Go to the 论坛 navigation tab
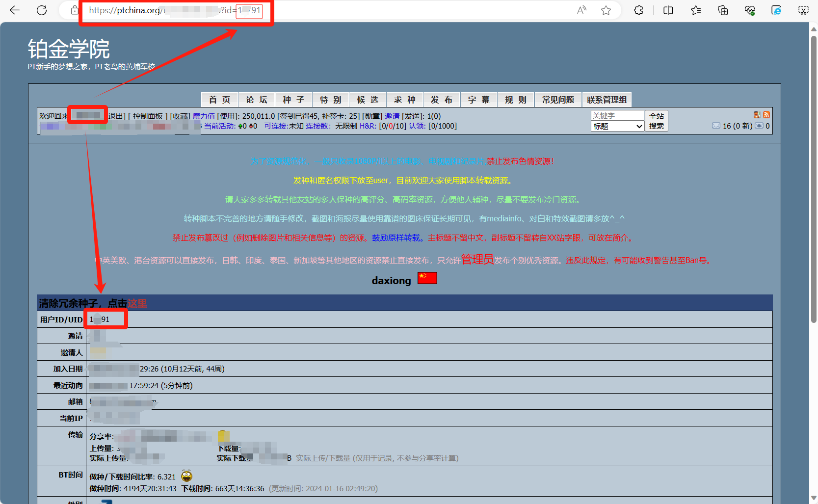Image resolution: width=818 pixels, height=504 pixels. click(257, 100)
